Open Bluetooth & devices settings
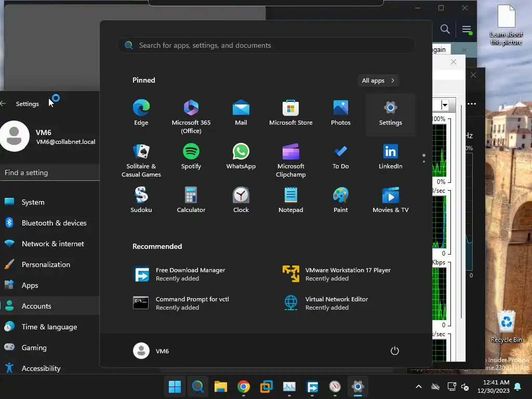 tap(50, 223)
